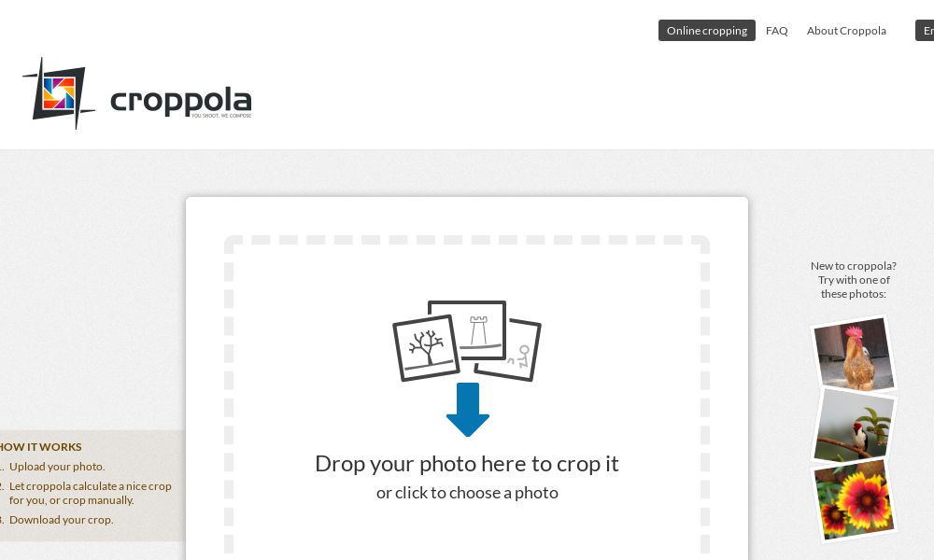Viewport: 934px width, 560px height.
Task: Click the colorful Croppola pinwheel logo icon
Action: pos(58,93)
